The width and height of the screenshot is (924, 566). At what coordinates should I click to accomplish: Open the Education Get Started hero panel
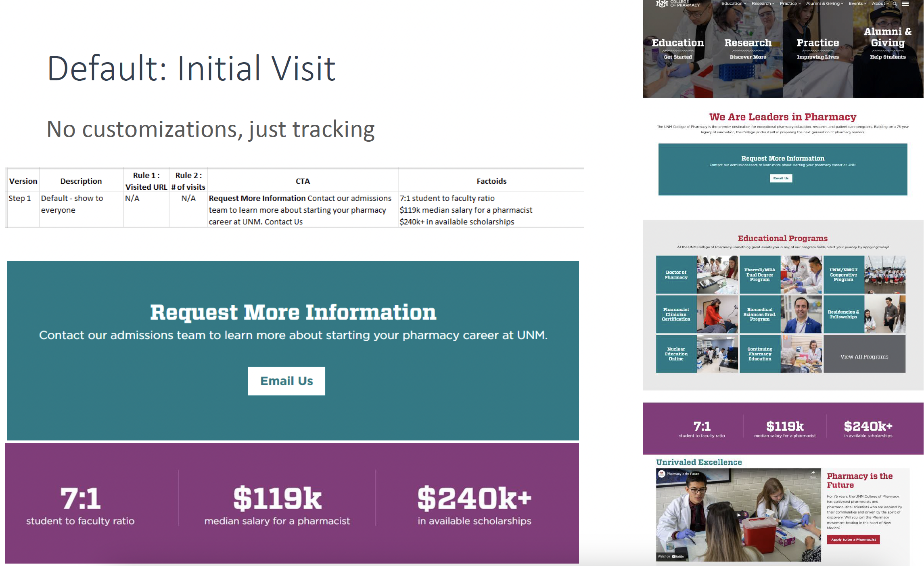(x=678, y=49)
